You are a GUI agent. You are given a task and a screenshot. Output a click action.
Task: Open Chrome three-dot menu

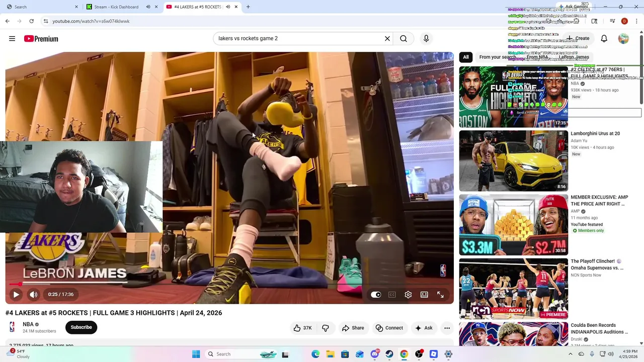point(637,21)
